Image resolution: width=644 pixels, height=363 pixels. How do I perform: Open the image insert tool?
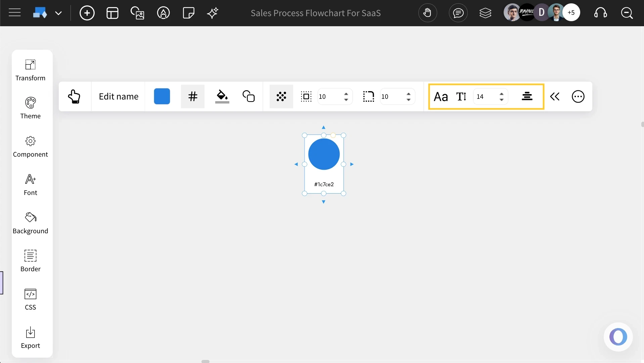point(137,13)
